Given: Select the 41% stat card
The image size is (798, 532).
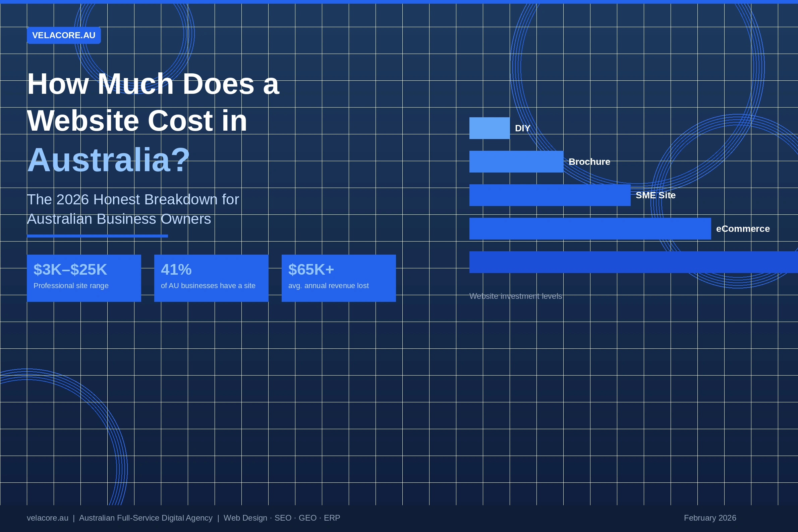Looking at the screenshot, I should click(211, 278).
